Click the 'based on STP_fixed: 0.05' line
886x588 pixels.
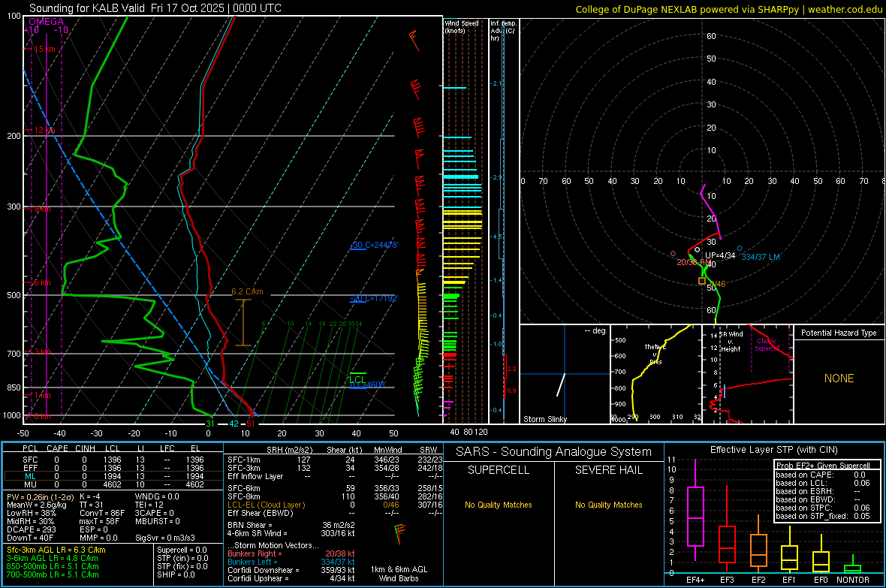coord(823,516)
